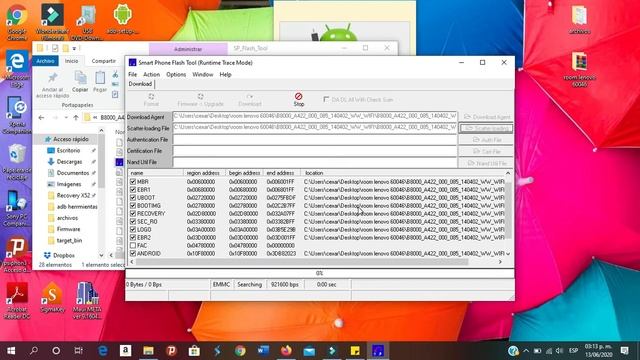Open adb-setup Android desktop icon
640x360 pixels.
[x=122, y=19]
